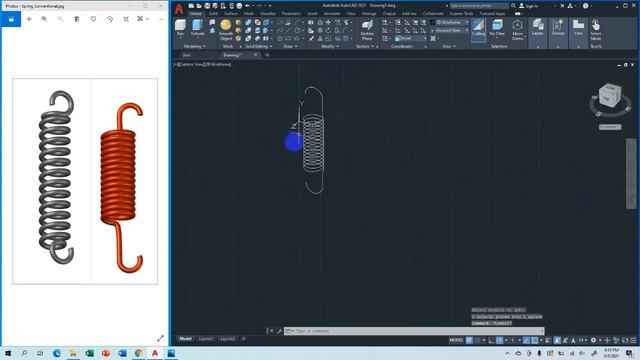The image size is (640, 360).
Task: Click Sign In in the title bar
Action: pos(529,6)
